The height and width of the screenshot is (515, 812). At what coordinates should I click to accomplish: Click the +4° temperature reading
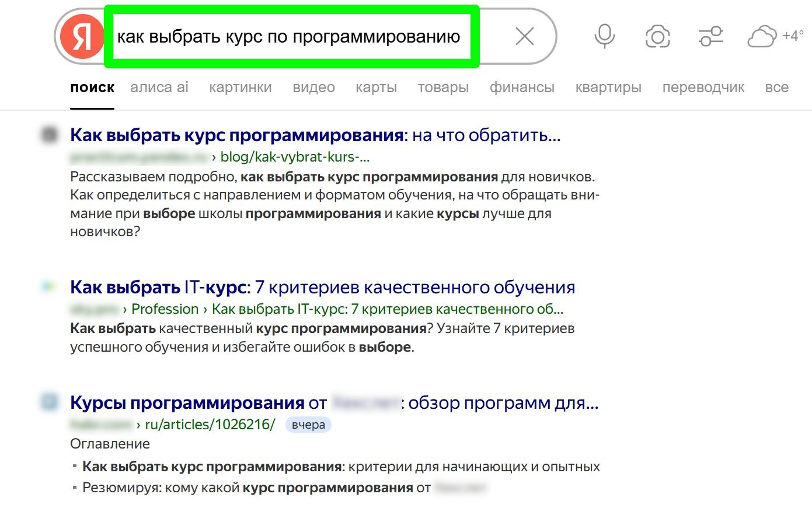[x=793, y=36]
